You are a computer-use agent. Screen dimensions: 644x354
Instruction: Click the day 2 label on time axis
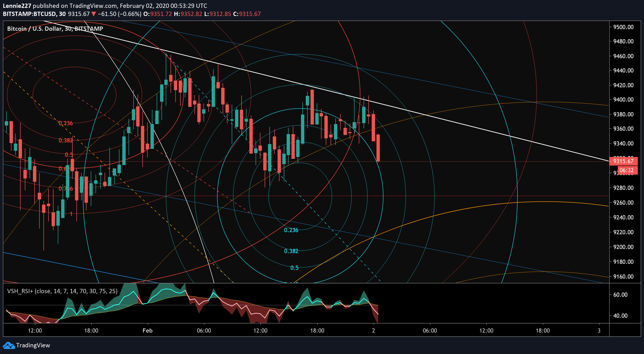pyautogui.click(x=374, y=331)
